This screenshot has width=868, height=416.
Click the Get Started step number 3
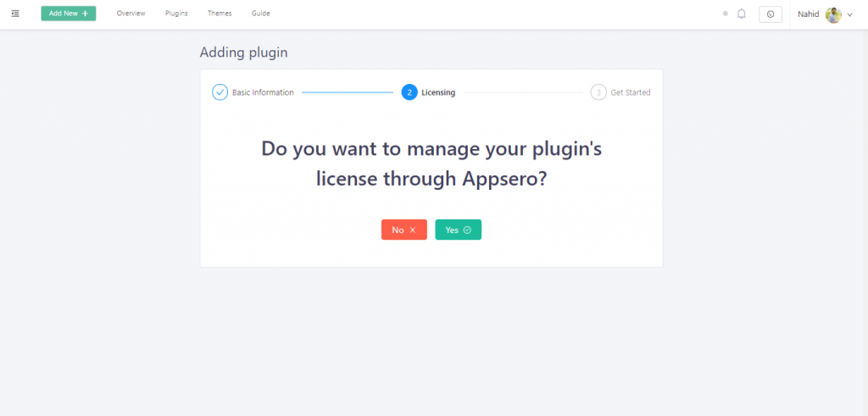(598, 92)
